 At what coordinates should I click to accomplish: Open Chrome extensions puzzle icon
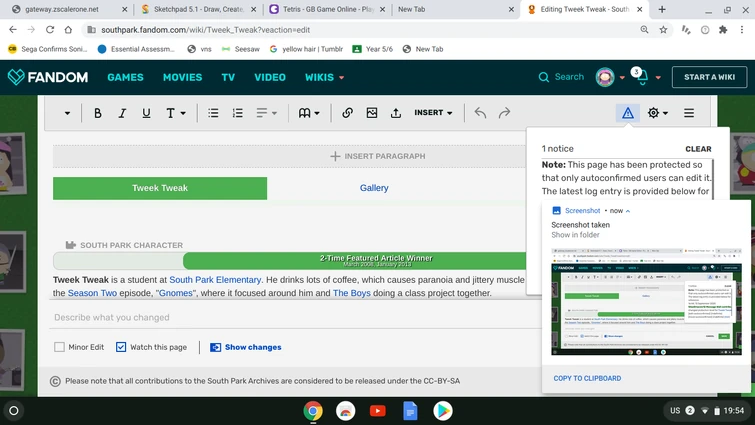[723, 30]
